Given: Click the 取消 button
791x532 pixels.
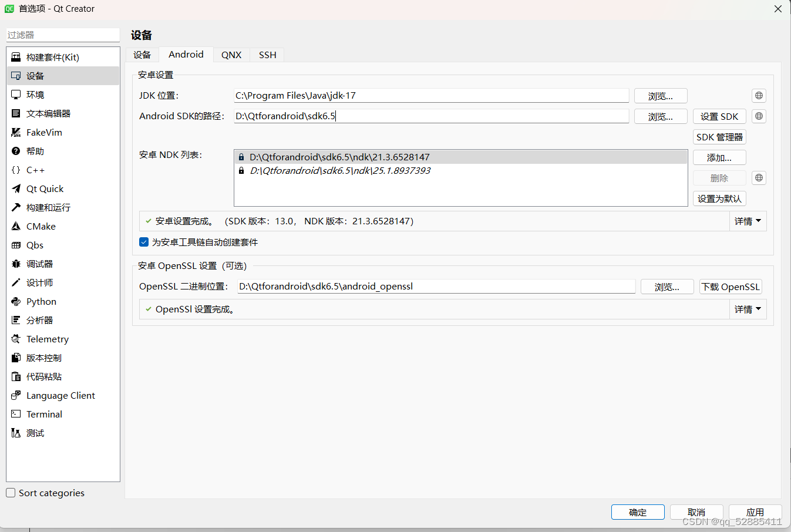Looking at the screenshot, I should (x=696, y=512).
